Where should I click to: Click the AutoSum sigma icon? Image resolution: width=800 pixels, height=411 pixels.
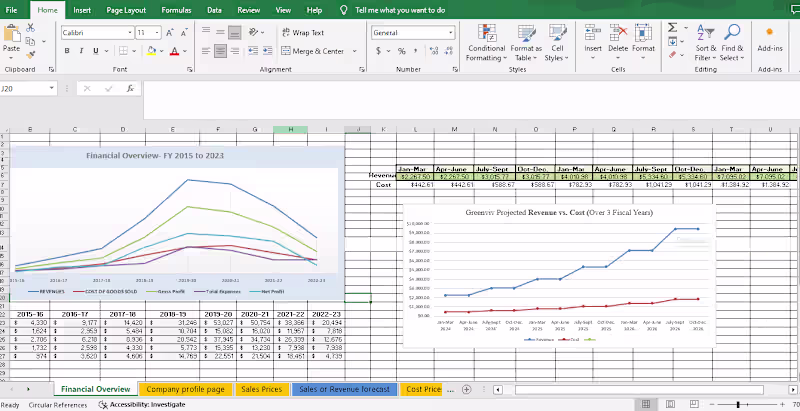pos(672,28)
